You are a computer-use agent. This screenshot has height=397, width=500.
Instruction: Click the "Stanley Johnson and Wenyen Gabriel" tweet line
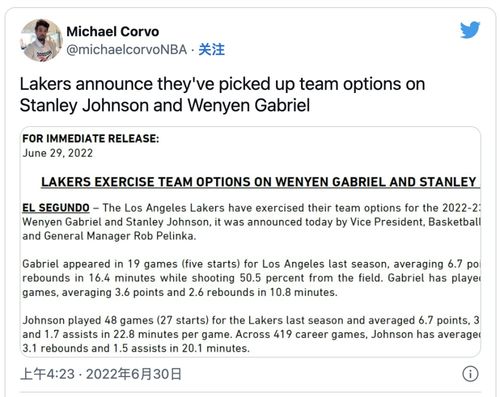(x=165, y=105)
